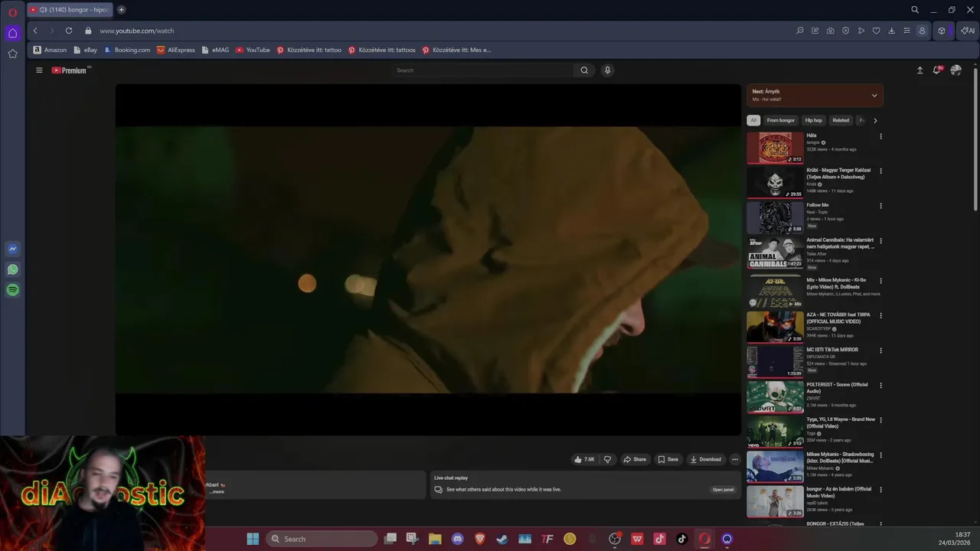980x551 pixels.
Task: Open Mikee Mykanic Shadowboxing video title
Action: (840, 458)
